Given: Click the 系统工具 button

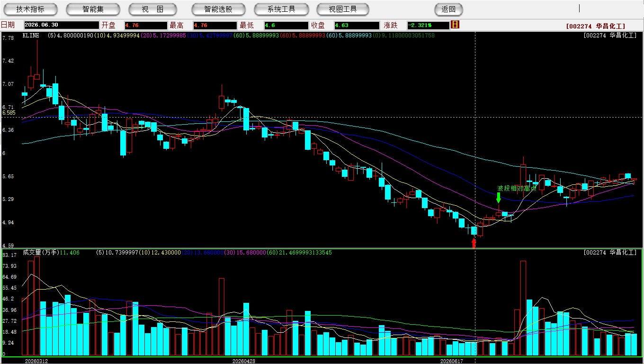Looking at the screenshot, I should pos(281,9).
